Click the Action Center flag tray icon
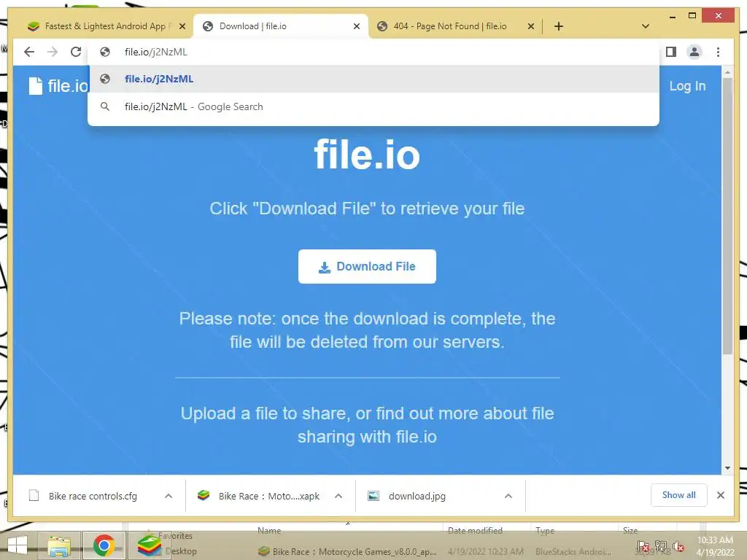Screen dimensions: 747x560 (643, 546)
